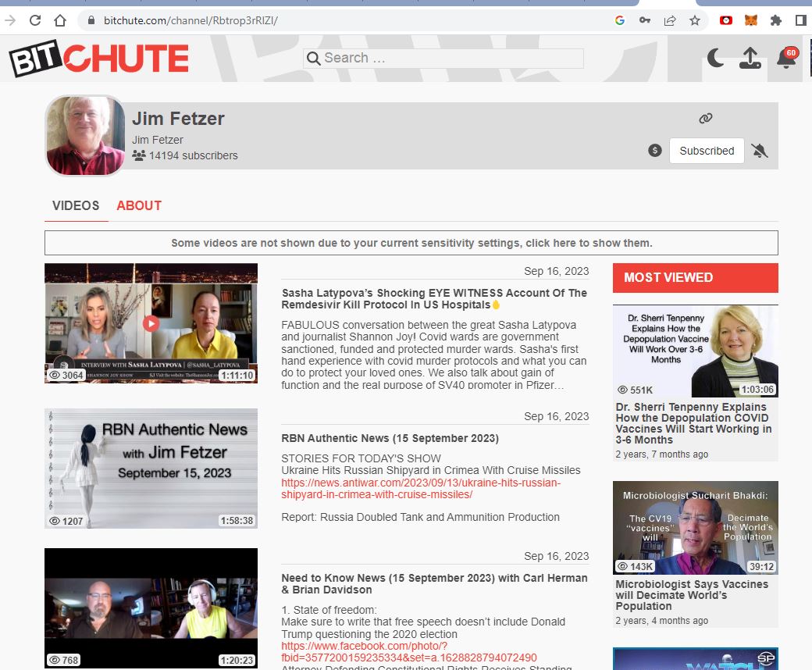Toggle channel notifications muted bell
This screenshot has height=670, width=812.
pos(760,151)
